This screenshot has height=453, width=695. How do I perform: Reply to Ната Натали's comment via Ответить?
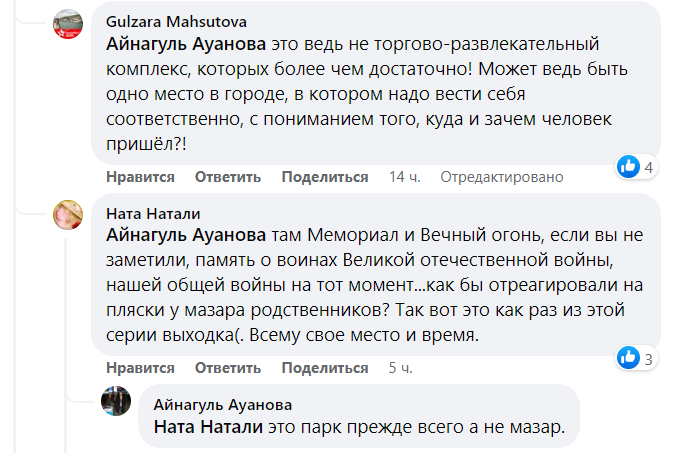pyautogui.click(x=228, y=367)
